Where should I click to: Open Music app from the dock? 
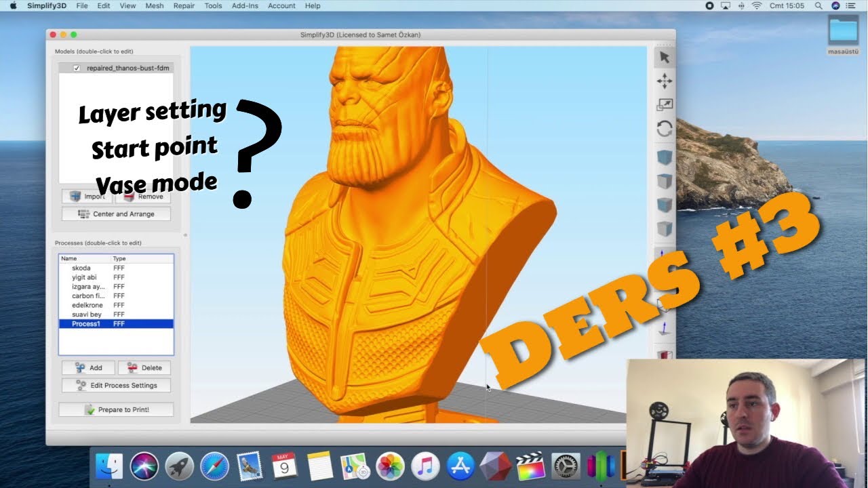[425, 466]
